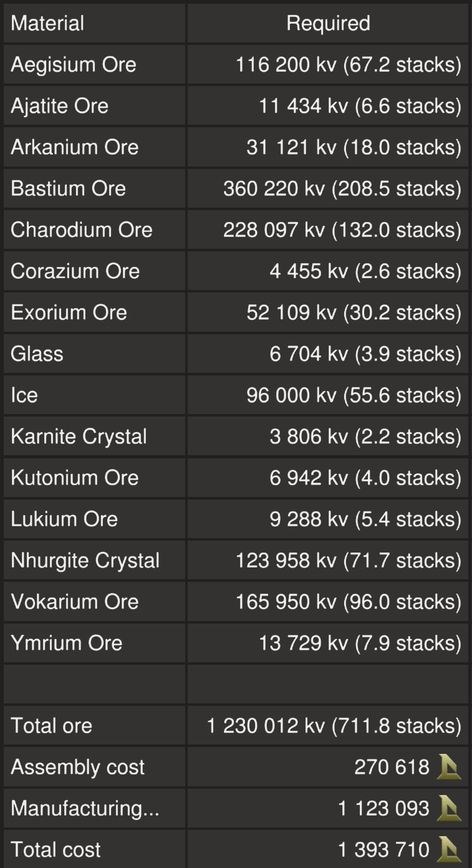Select Karnite Crystal in the table
The height and width of the screenshot is (868, 472).
click(x=79, y=436)
